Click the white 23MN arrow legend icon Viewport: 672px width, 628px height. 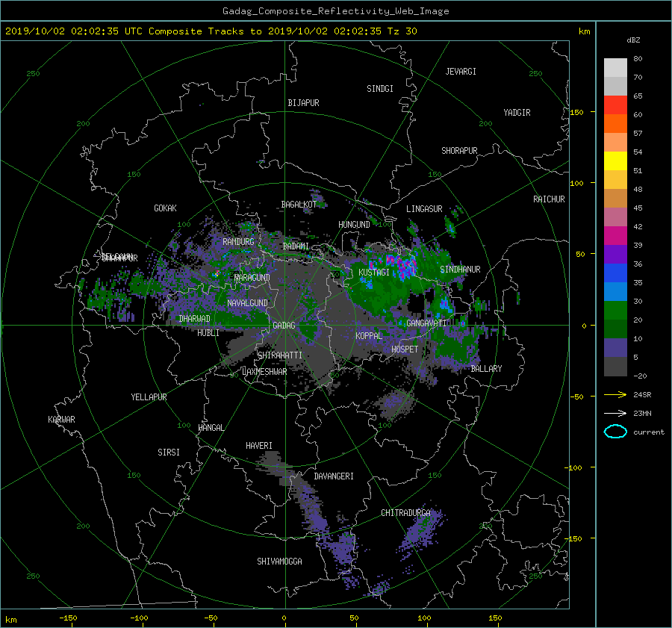(x=615, y=413)
